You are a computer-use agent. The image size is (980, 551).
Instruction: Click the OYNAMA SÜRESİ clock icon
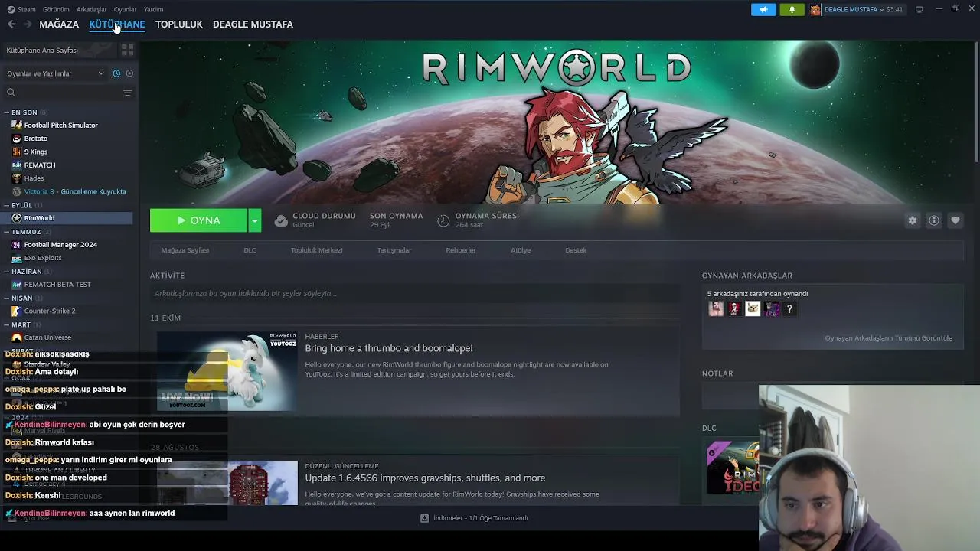coord(443,220)
